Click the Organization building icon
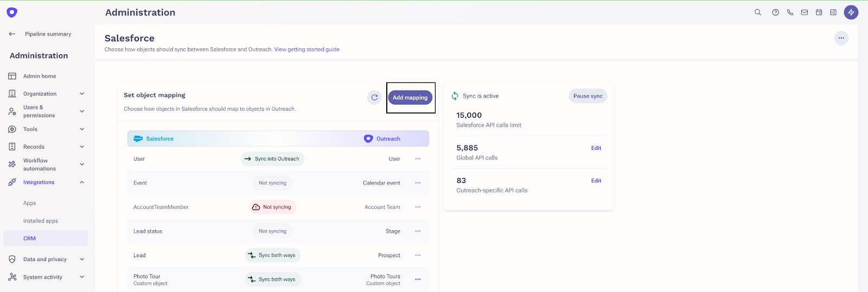868x292 pixels. (12, 94)
